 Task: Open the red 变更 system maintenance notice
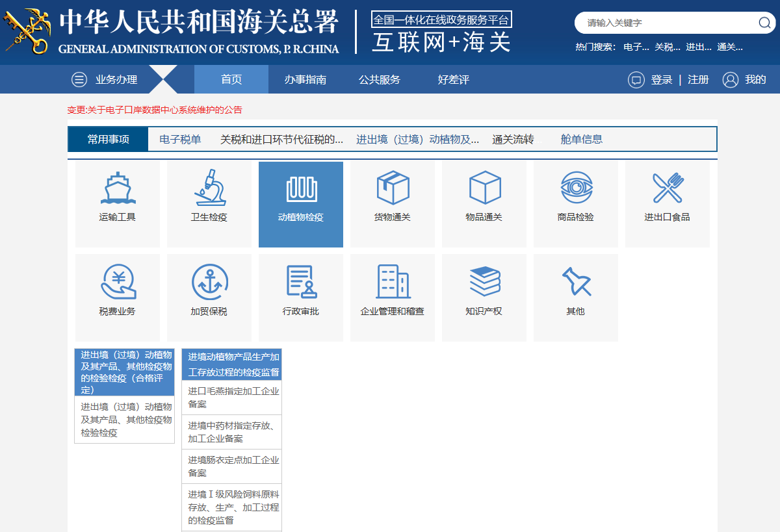click(155, 110)
